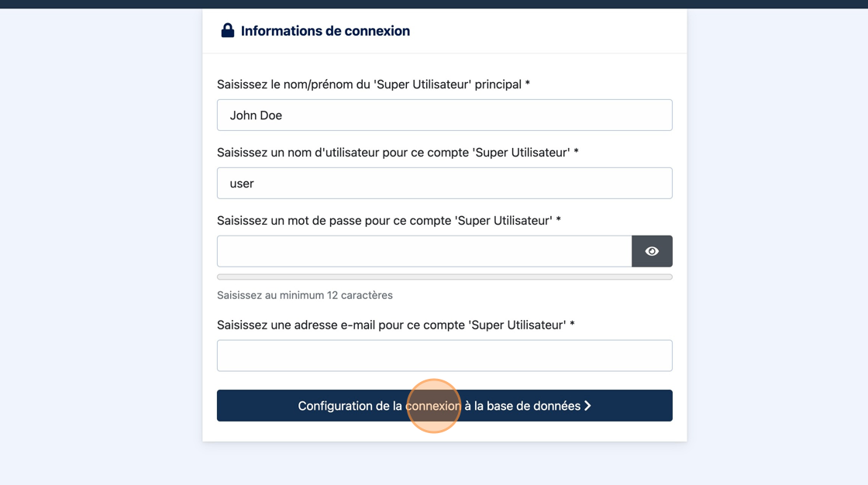Click the asterisk after the e-mail label
This screenshot has height=485, width=868.
(x=573, y=325)
